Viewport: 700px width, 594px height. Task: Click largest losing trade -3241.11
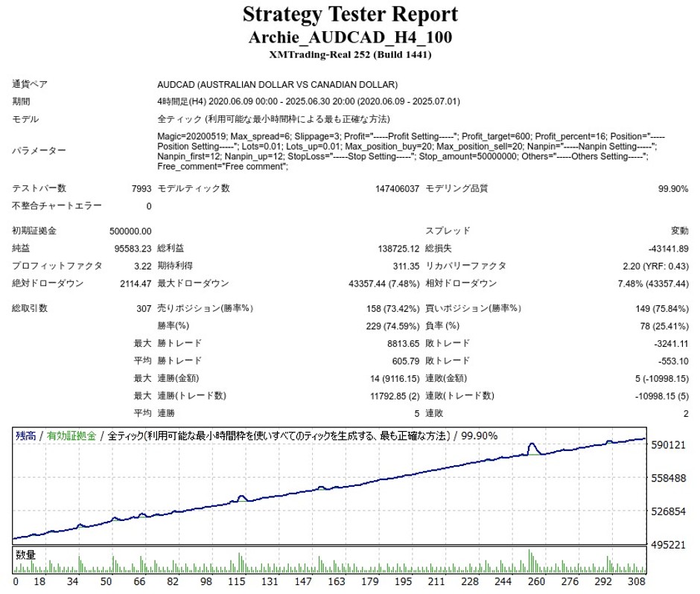tap(671, 344)
